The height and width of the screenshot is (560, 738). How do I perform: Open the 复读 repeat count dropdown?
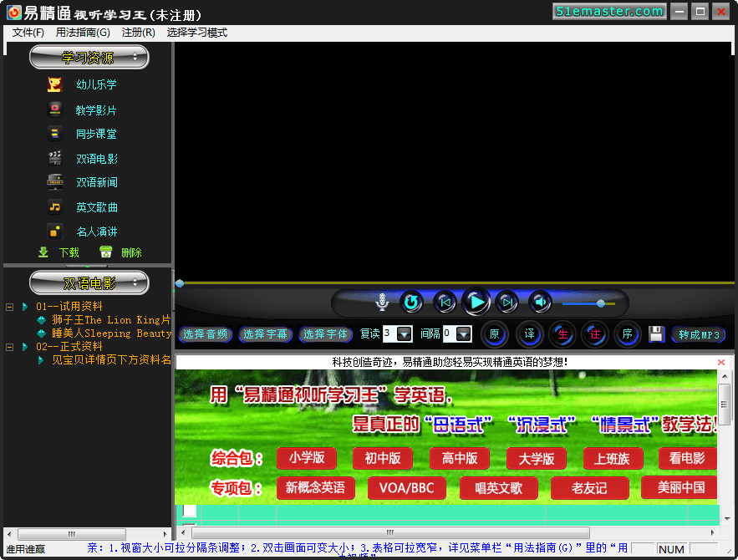(405, 334)
